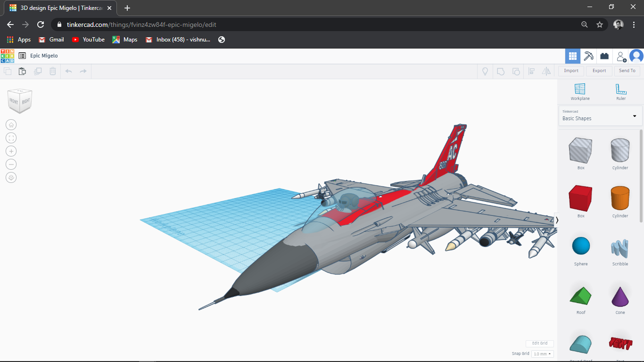
Task: Open a new browser tab
Action: click(126, 8)
